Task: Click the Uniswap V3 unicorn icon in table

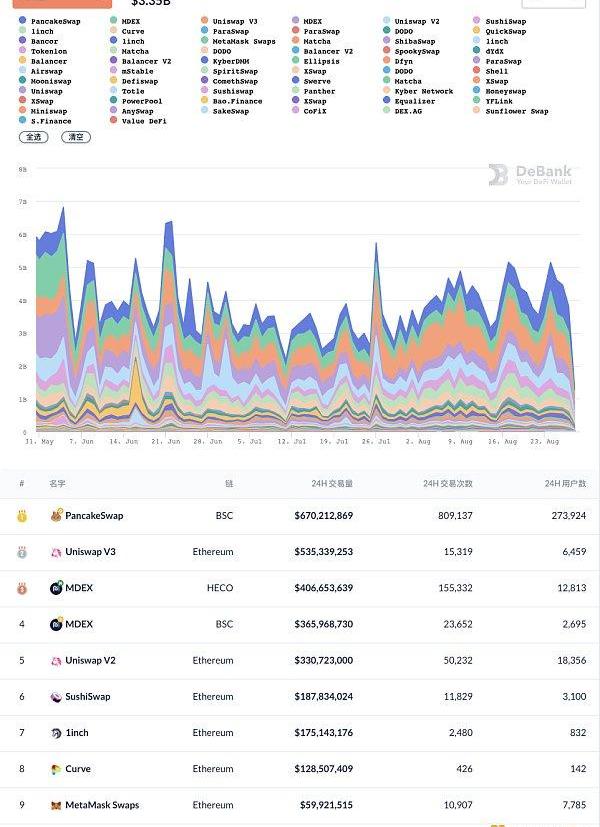Action: [x=56, y=552]
